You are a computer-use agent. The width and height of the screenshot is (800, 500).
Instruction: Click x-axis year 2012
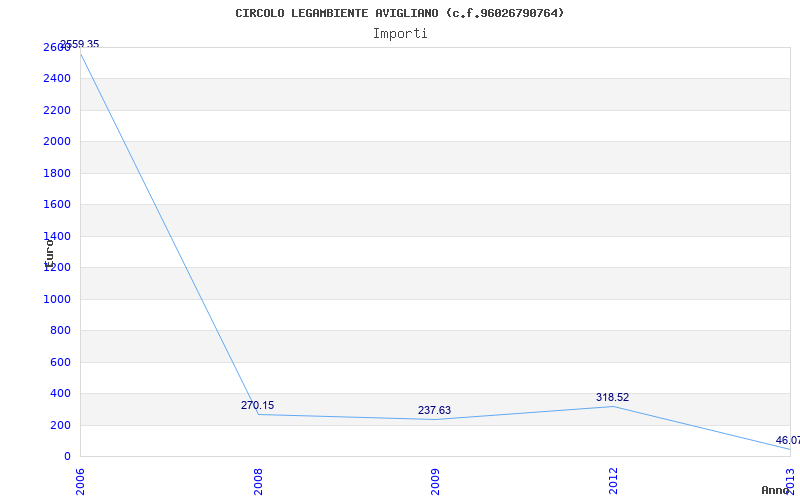613,481
